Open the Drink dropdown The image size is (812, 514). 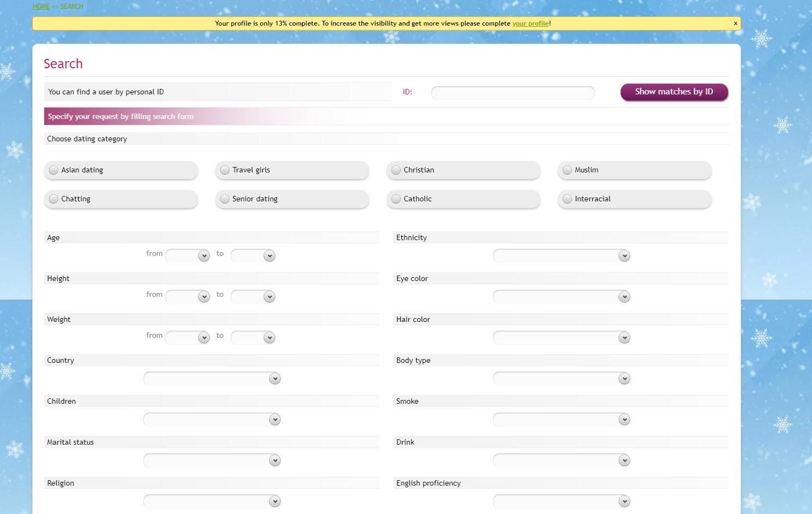(562, 460)
